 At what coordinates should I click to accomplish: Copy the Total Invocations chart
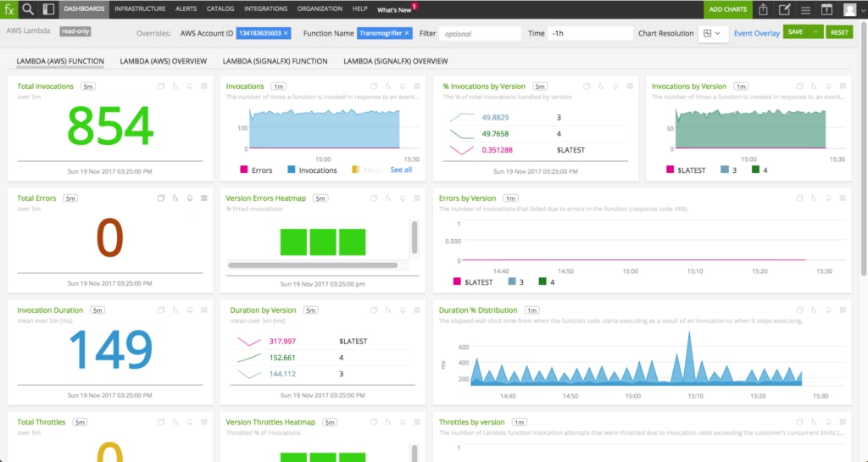(x=161, y=86)
